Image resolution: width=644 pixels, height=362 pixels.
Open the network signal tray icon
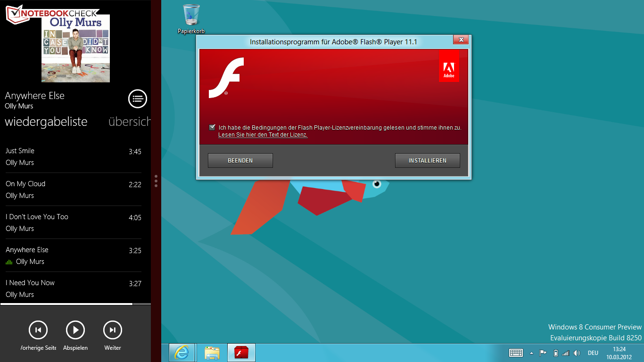(x=566, y=353)
